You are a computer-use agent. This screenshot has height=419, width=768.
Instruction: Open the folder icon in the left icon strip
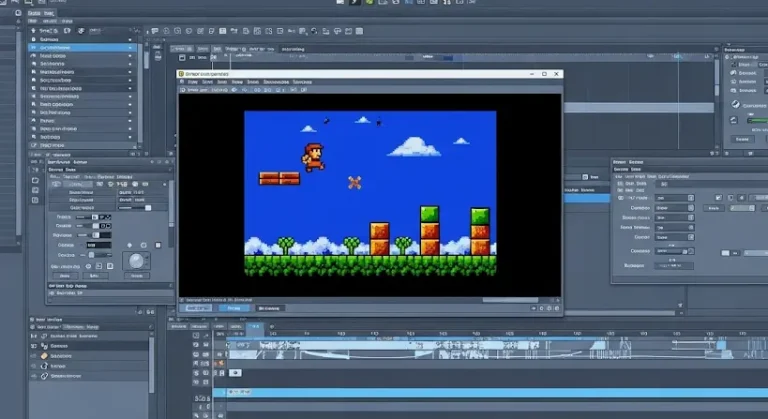click(35, 180)
